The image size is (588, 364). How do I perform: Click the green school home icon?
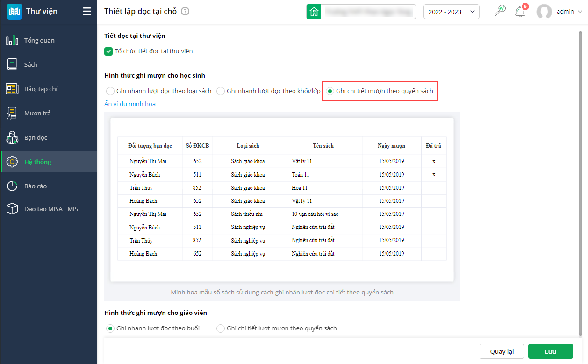click(314, 12)
